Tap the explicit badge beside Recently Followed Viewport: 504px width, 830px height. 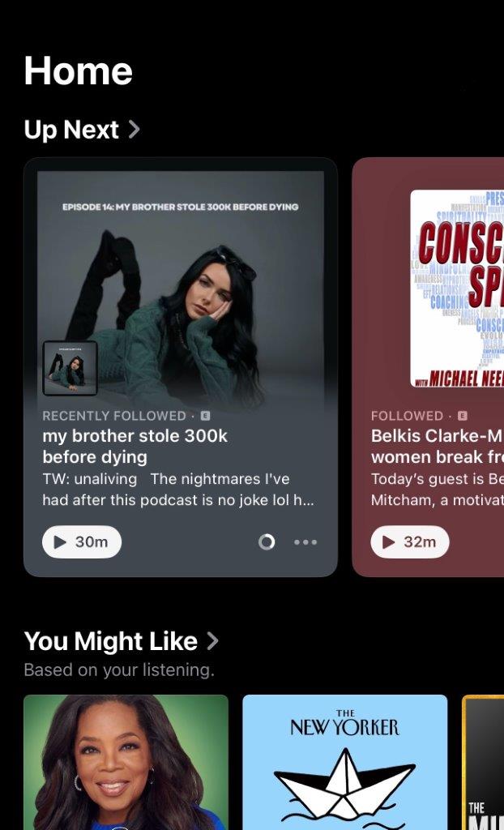coord(206,416)
